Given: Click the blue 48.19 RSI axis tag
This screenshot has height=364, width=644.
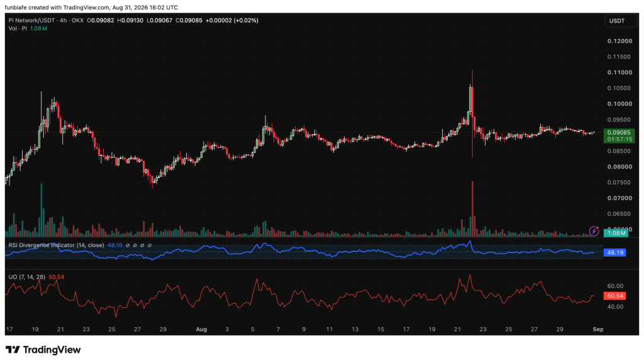Looking at the screenshot, I should (x=615, y=252).
